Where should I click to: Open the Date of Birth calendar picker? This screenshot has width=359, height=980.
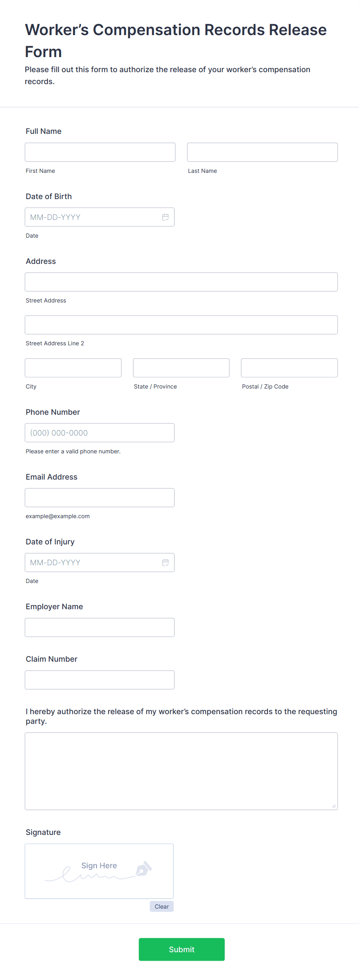pos(165,217)
